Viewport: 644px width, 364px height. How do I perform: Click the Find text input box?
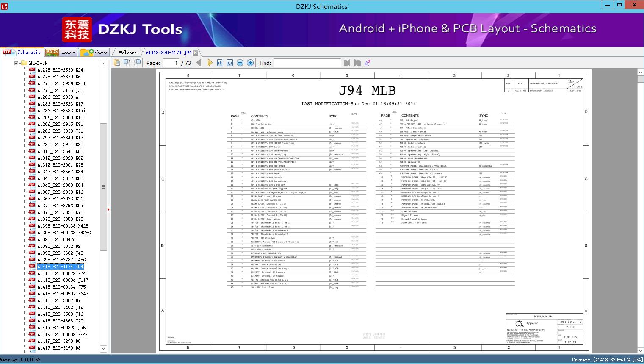click(307, 63)
